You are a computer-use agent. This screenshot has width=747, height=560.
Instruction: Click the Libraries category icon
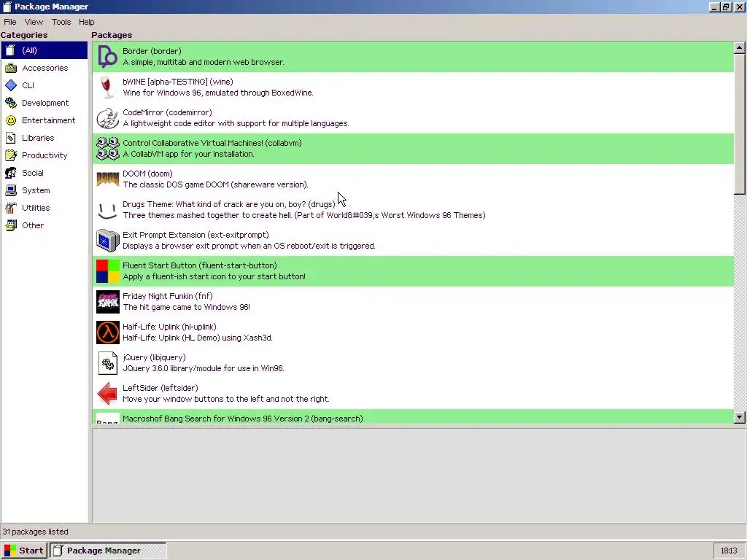[x=11, y=138]
